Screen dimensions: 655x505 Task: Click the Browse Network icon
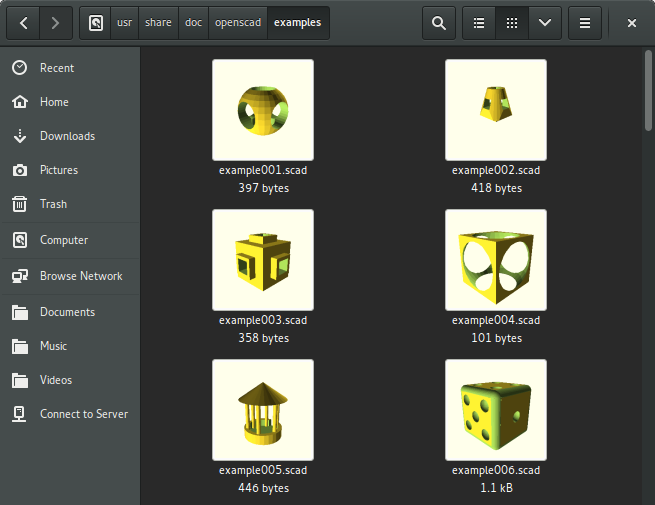20,276
